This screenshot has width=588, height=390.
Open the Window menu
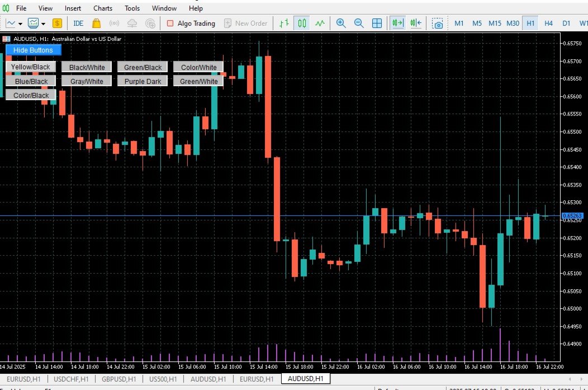pyautogui.click(x=164, y=8)
